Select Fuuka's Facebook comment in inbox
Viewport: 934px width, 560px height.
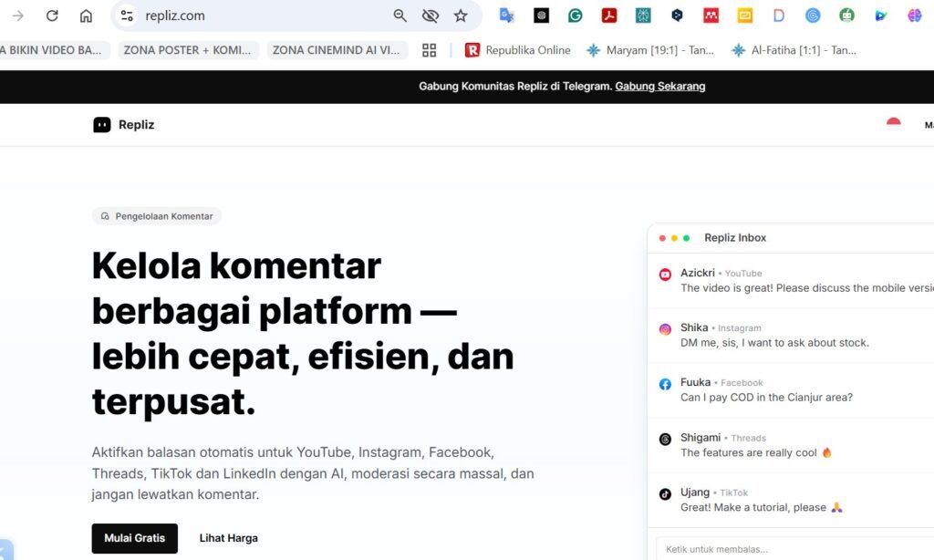791,390
